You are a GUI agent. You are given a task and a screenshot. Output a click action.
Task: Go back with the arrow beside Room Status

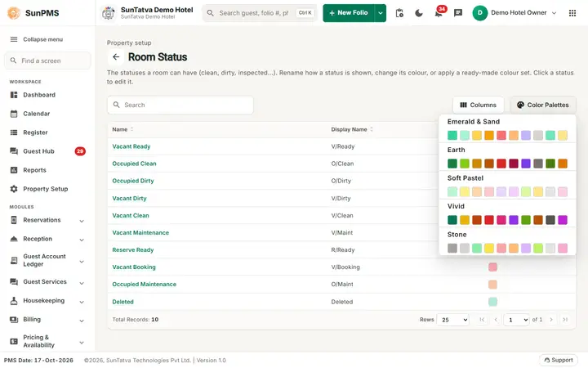click(116, 57)
